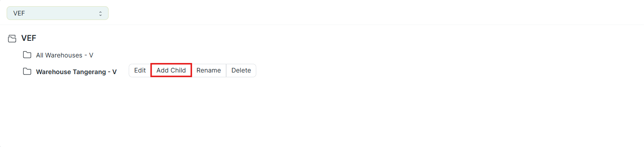Add a child under Warehouse Tangerang - V

point(171,71)
